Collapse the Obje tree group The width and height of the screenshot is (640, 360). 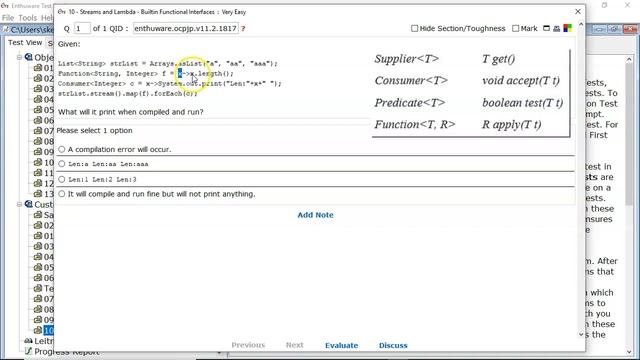click(19, 57)
